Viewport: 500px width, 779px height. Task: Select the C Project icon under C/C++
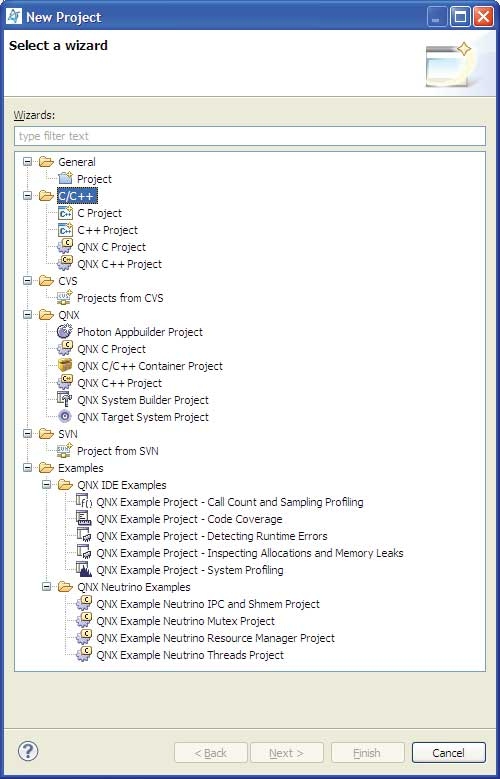65,213
